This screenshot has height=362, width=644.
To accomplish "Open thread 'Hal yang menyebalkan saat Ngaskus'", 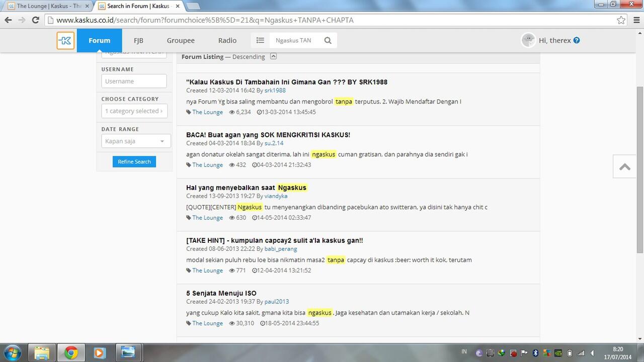I will pos(246,188).
